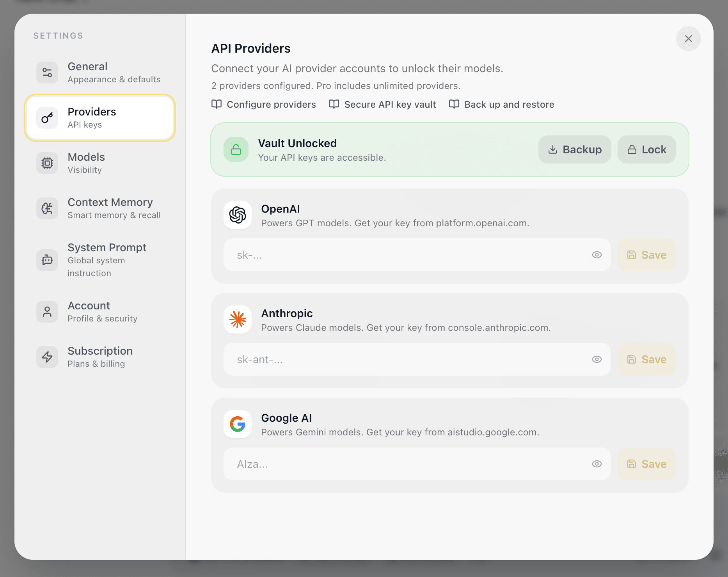Go to the Context Memory tab
The width and height of the screenshot is (728, 577).
coord(100,208)
